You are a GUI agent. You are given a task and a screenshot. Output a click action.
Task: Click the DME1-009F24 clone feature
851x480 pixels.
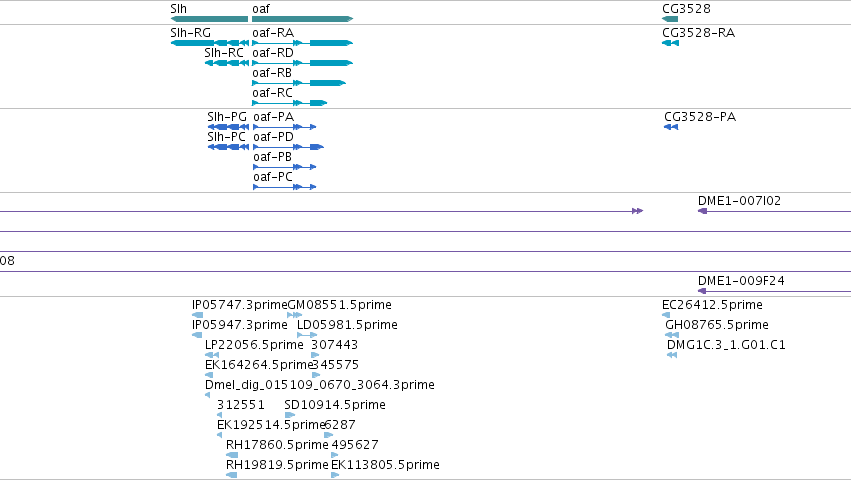pos(774,291)
